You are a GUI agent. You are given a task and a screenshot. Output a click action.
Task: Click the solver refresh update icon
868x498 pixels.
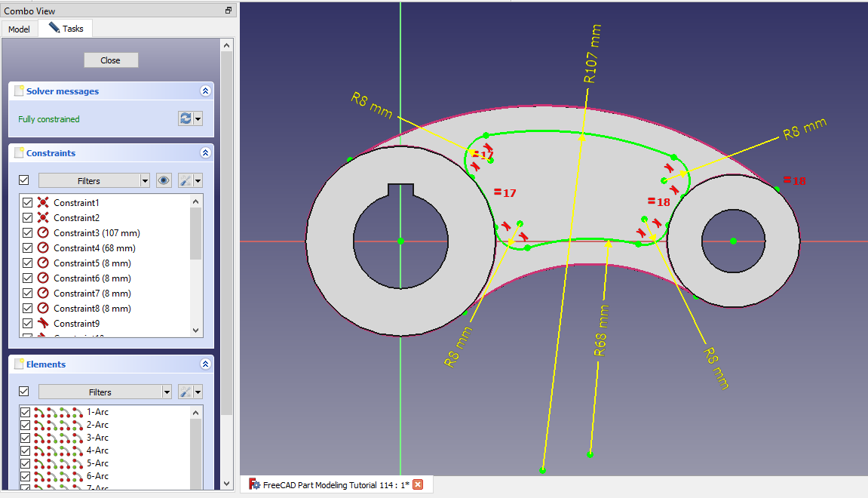(x=185, y=118)
